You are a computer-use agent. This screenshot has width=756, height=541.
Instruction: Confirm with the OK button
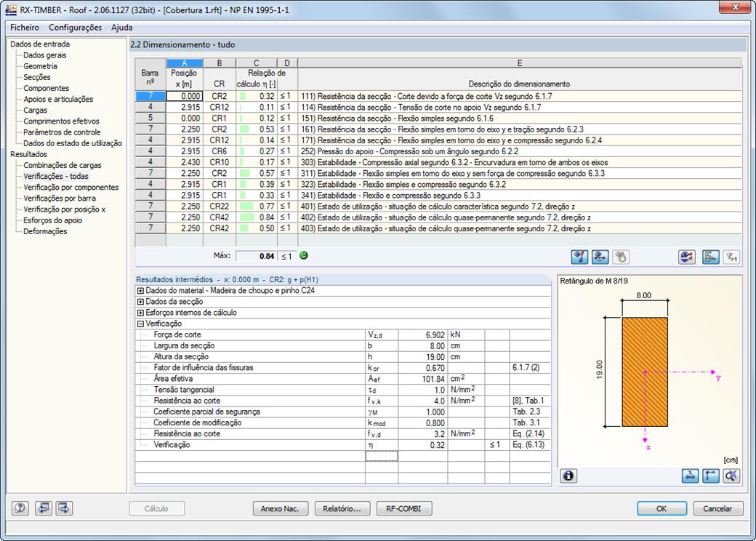point(661,508)
